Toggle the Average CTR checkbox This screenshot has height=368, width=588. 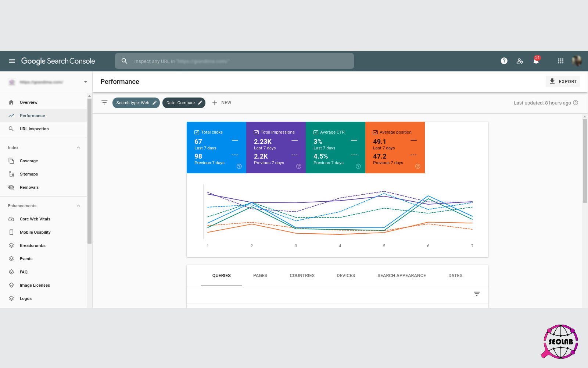coord(316,132)
